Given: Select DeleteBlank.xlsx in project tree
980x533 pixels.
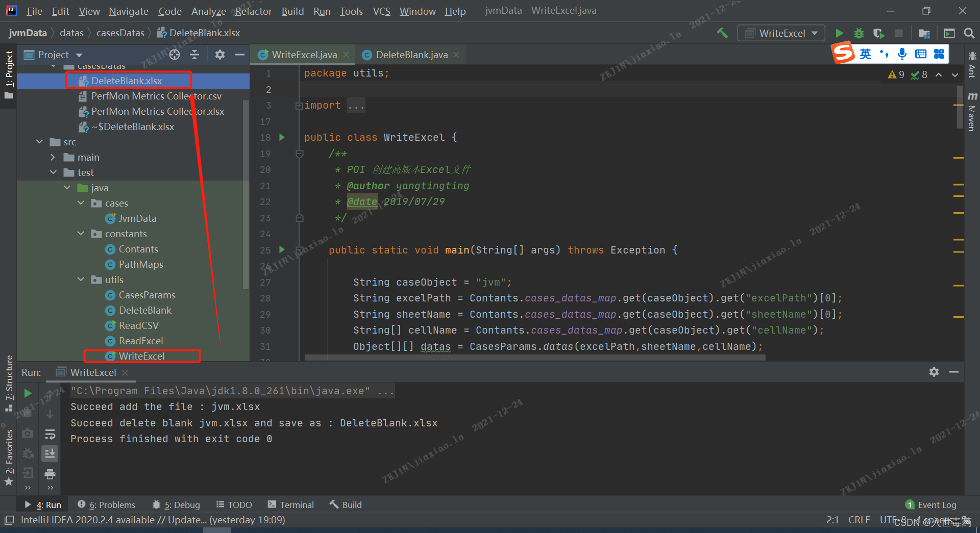Looking at the screenshot, I should (127, 81).
